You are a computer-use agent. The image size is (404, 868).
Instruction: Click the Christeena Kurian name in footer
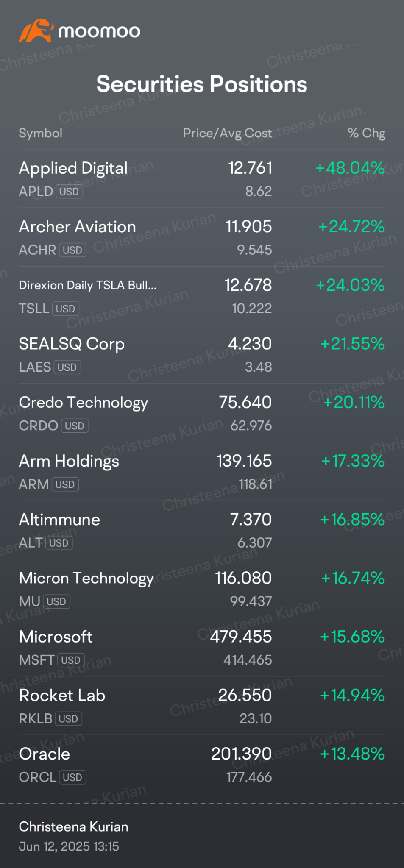[x=74, y=826]
